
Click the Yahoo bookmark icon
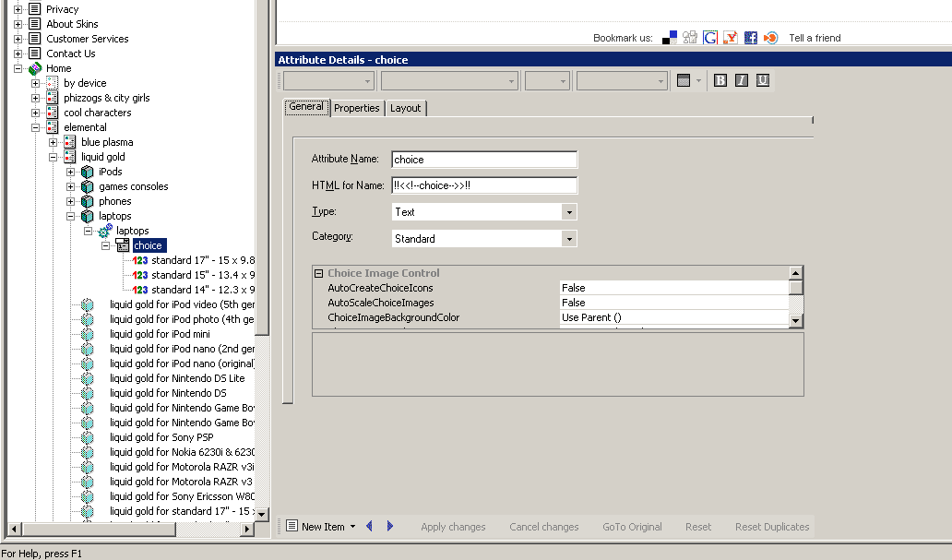point(731,38)
